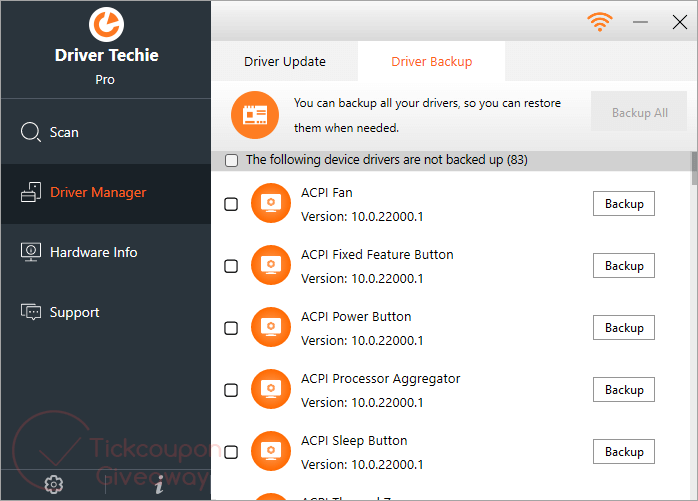Viewport: 698px width, 501px height.
Task: Click the 'not backed up (83)' header text
Action: point(387,160)
